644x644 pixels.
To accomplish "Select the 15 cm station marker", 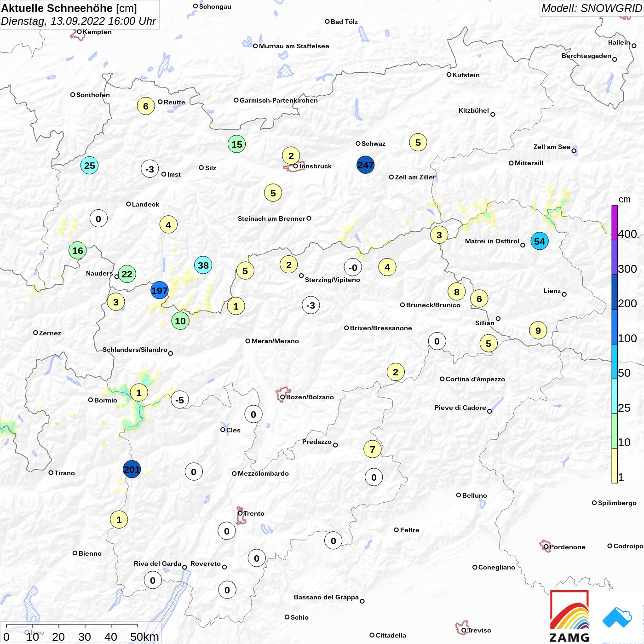I will (237, 144).
